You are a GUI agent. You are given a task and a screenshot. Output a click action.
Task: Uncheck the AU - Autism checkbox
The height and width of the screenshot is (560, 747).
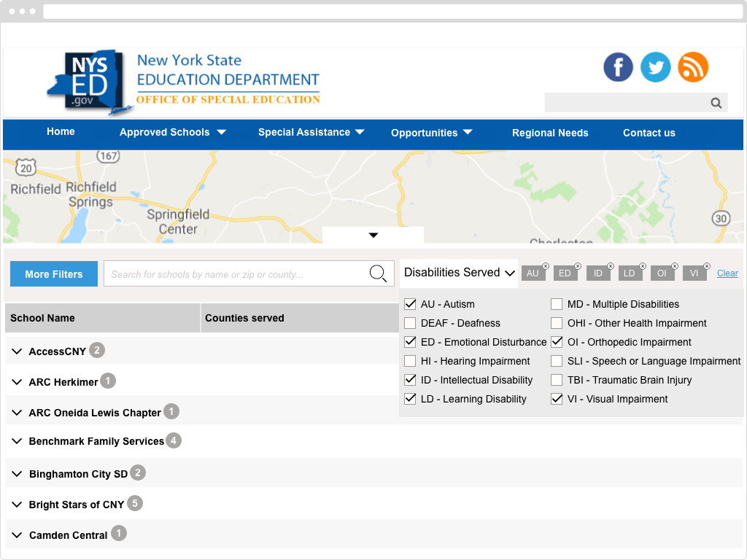pyautogui.click(x=410, y=304)
